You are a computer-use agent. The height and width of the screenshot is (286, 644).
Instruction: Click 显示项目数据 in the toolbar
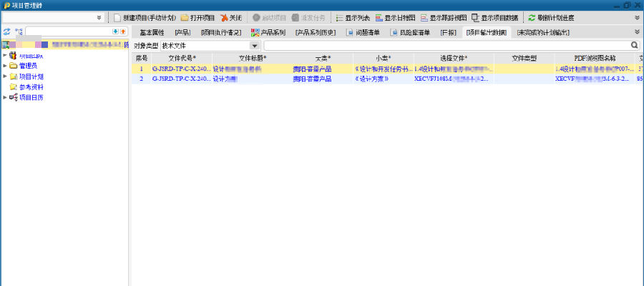(495, 18)
